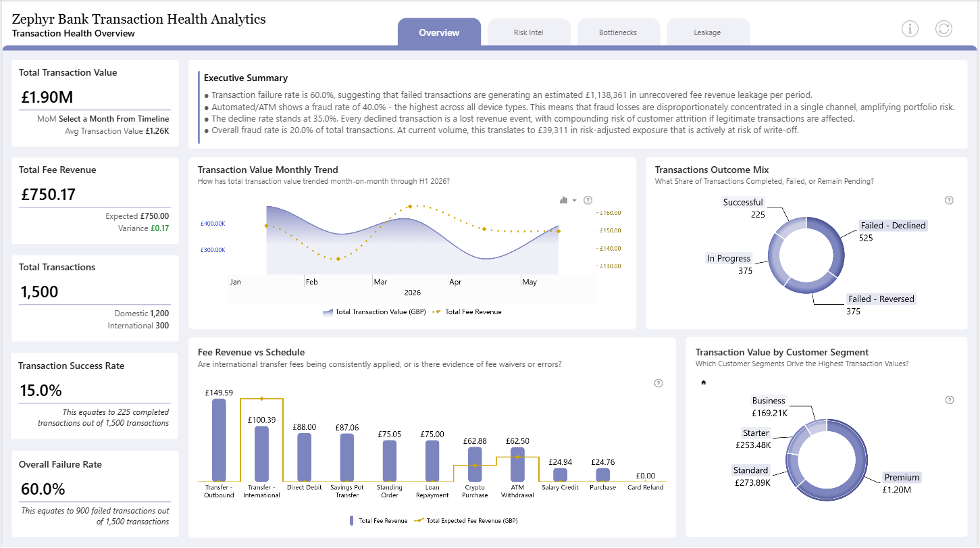Click the May label on the timeline axis

tap(530, 282)
